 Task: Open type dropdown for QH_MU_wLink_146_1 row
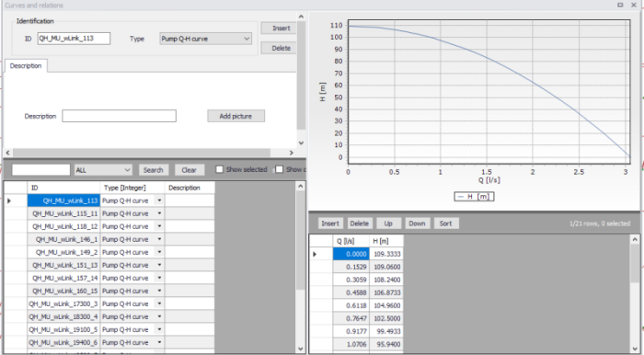pyautogui.click(x=159, y=239)
